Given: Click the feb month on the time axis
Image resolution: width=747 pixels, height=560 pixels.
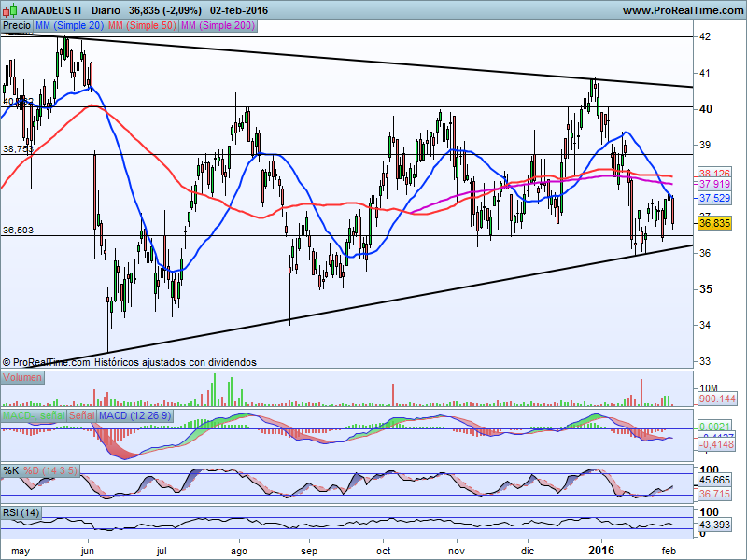Looking at the screenshot, I should pyautogui.click(x=669, y=551).
